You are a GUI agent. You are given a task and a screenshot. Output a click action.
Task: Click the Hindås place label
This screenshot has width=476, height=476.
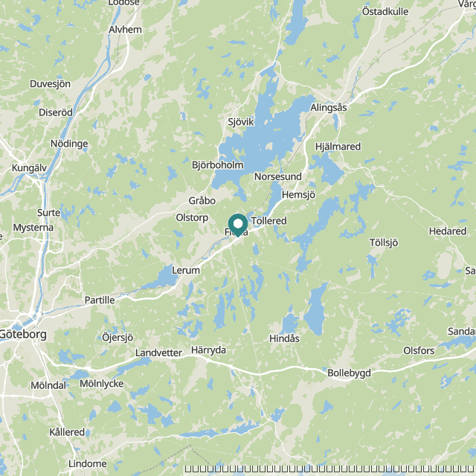(284, 338)
